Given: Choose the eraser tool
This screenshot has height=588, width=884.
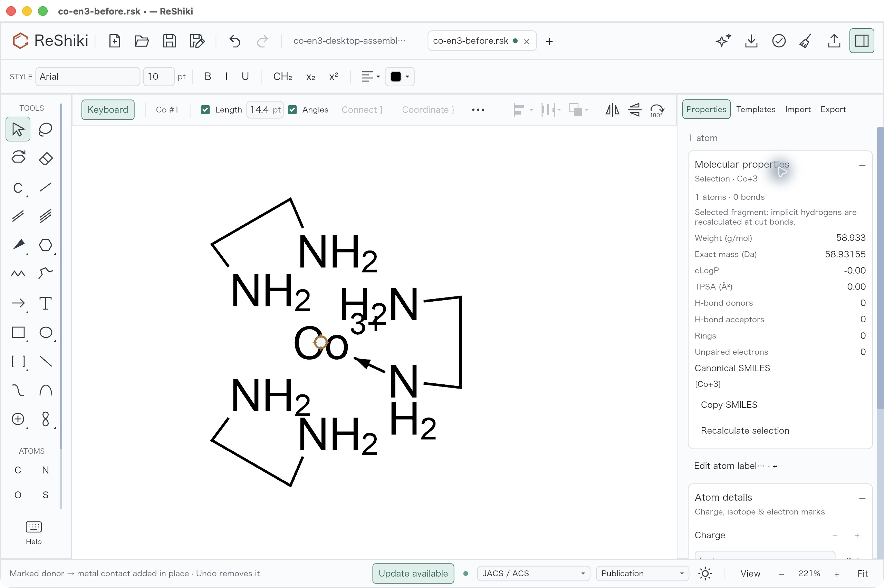Looking at the screenshot, I should pyautogui.click(x=45, y=158).
